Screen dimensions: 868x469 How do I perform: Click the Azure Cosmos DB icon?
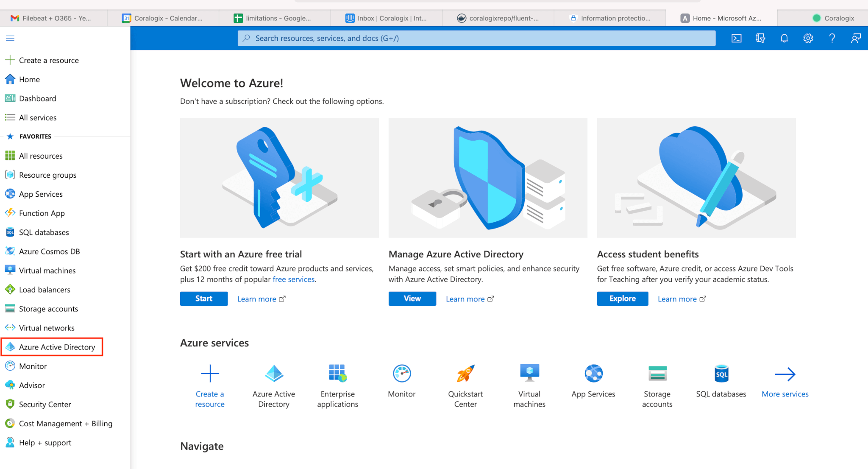(10, 251)
